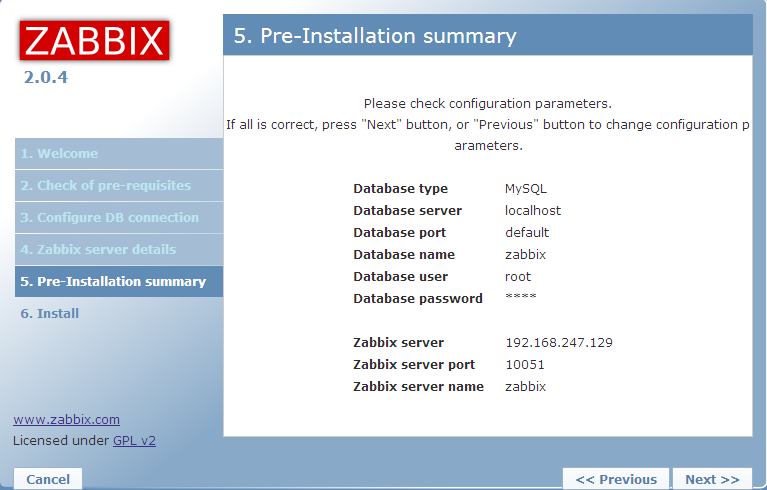Click the '5. Pre-Installation summary' page heading
Image resolution: width=767 pixels, height=490 pixels.
[375, 36]
